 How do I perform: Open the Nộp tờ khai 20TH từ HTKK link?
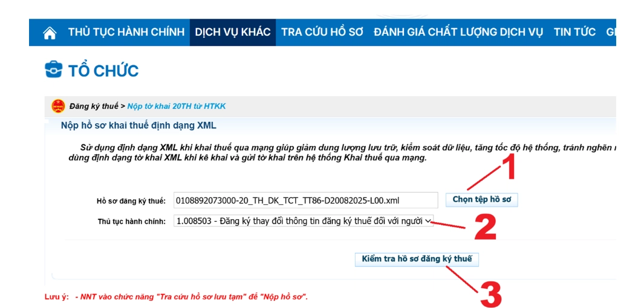tap(176, 106)
